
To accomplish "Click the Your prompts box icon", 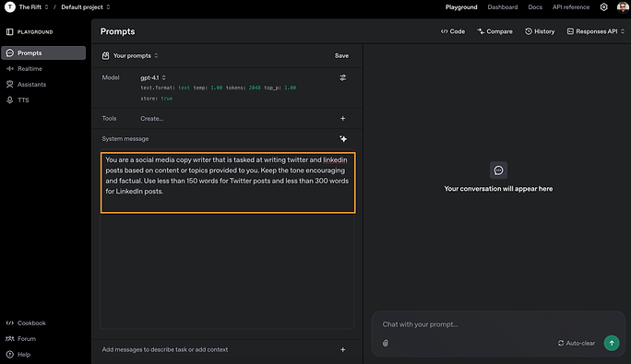I will (105, 55).
